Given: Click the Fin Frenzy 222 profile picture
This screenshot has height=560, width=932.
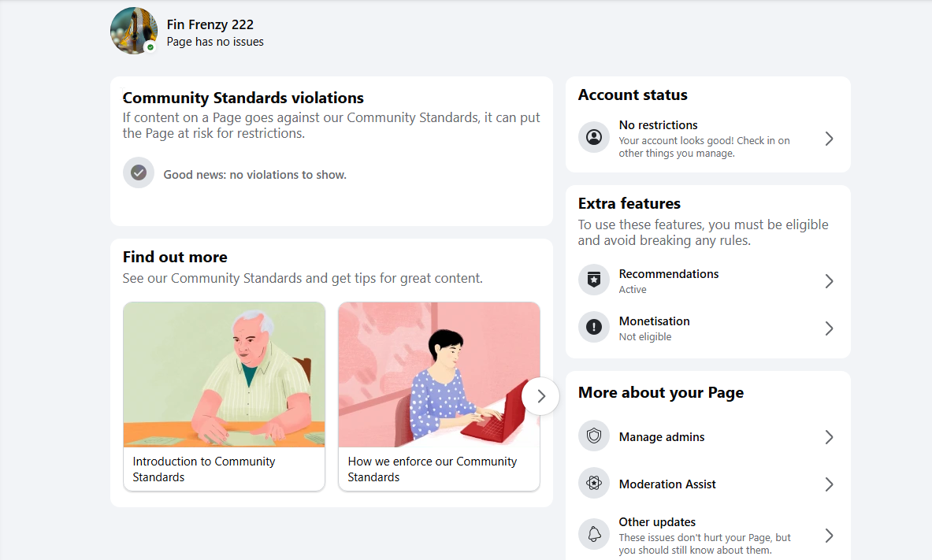Looking at the screenshot, I should pyautogui.click(x=134, y=31).
